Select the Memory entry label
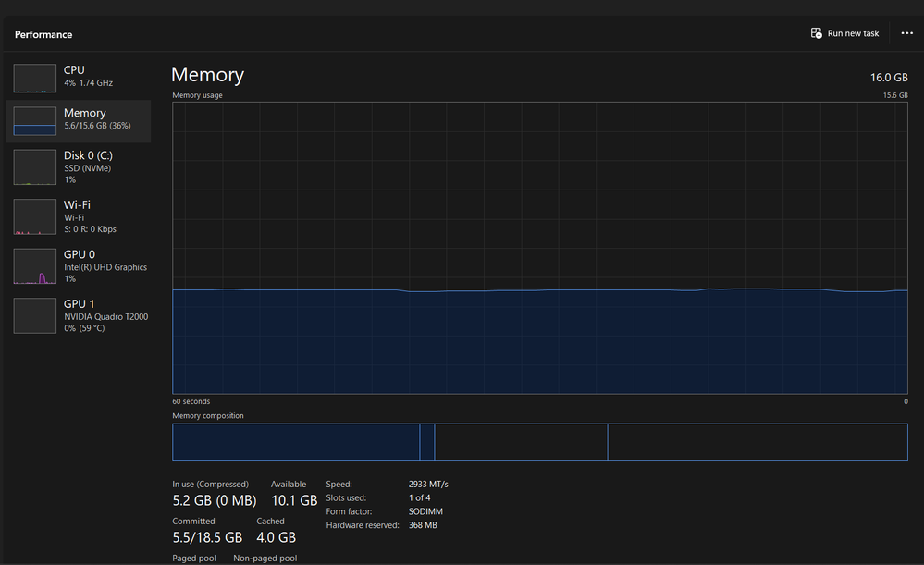The image size is (924, 565). 85,113
